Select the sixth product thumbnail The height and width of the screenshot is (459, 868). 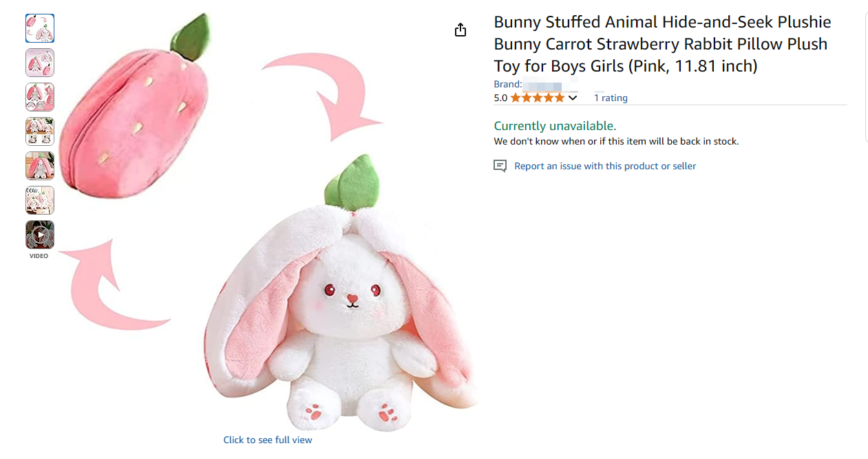click(40, 200)
